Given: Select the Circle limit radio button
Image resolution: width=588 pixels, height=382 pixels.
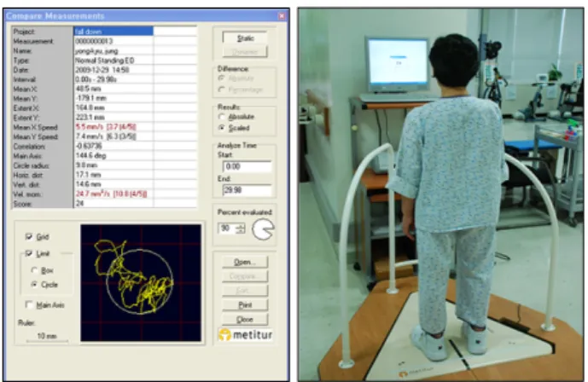Looking at the screenshot, I should (x=34, y=285).
